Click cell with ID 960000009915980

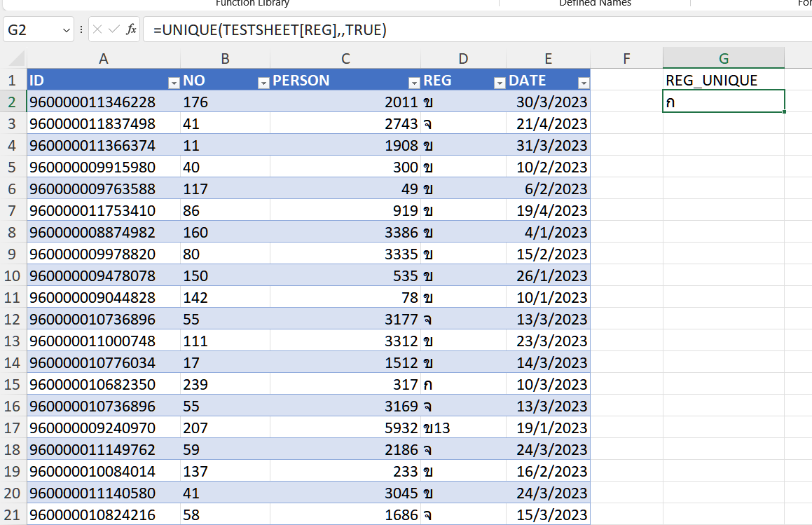click(104, 168)
